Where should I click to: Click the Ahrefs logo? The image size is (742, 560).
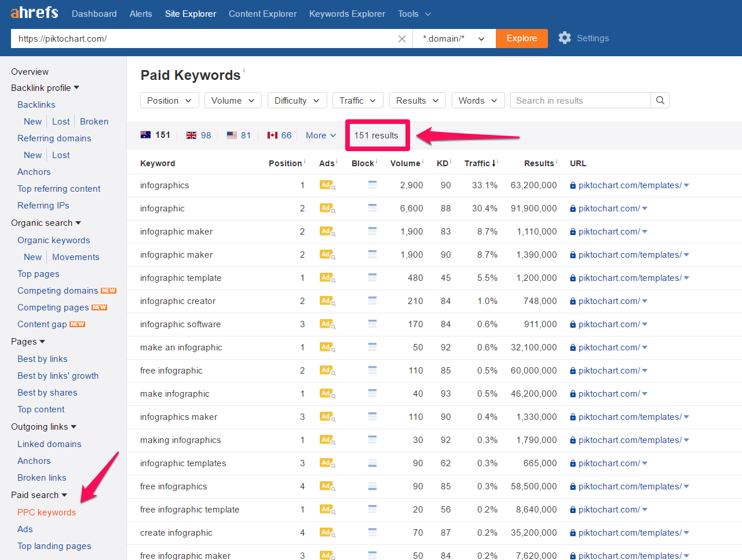pos(34,13)
